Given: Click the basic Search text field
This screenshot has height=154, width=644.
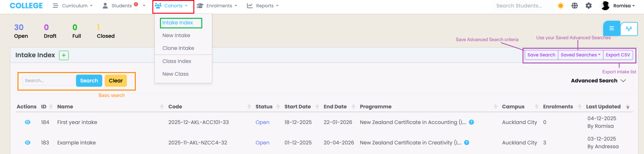Looking at the screenshot, I should (x=48, y=81).
